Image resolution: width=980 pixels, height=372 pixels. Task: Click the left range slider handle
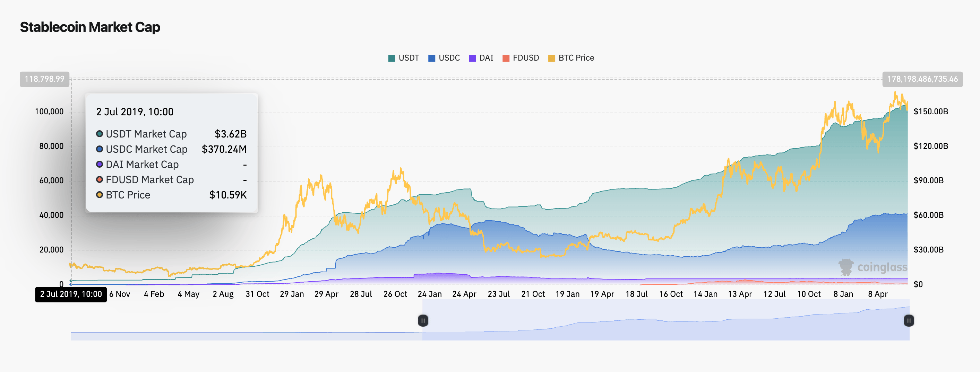(x=423, y=321)
